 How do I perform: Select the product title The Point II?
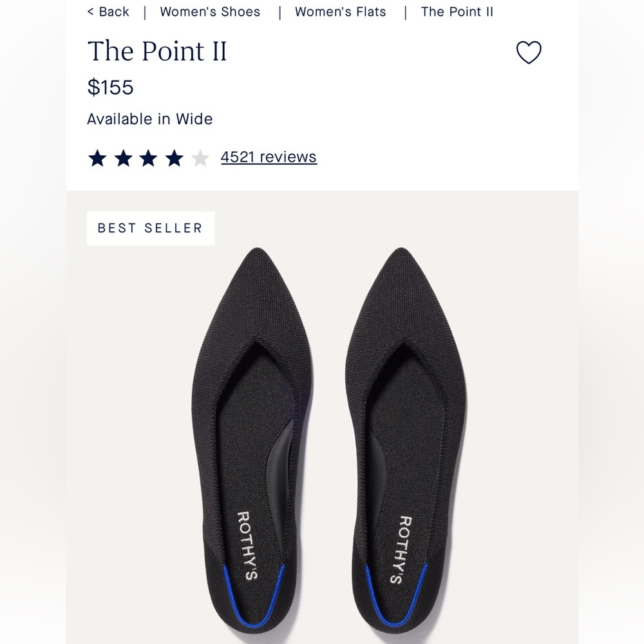coord(158,52)
